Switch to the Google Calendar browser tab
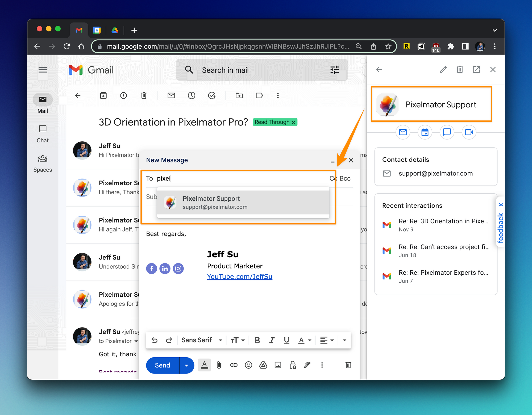532x415 pixels. point(97,30)
